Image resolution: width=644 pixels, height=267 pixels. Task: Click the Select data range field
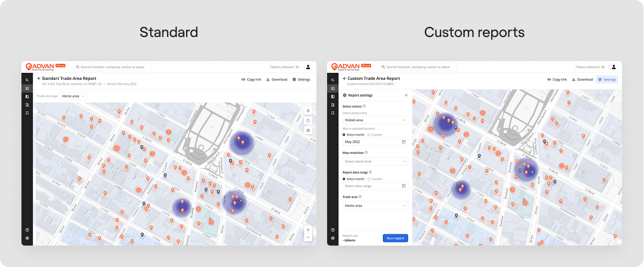point(375,186)
